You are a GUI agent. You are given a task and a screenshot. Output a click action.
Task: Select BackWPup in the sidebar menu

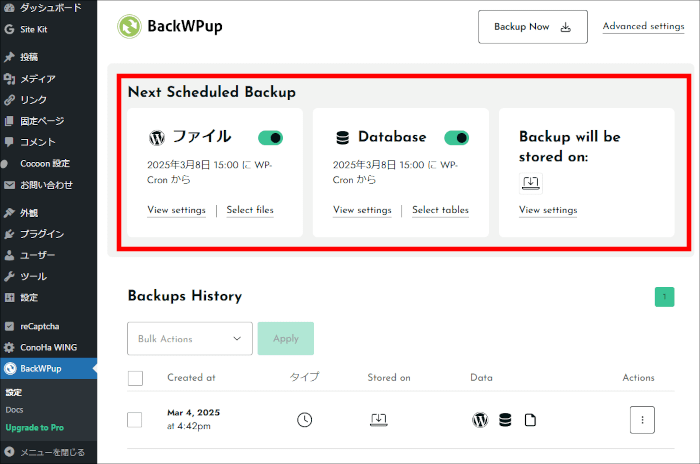[48, 368]
